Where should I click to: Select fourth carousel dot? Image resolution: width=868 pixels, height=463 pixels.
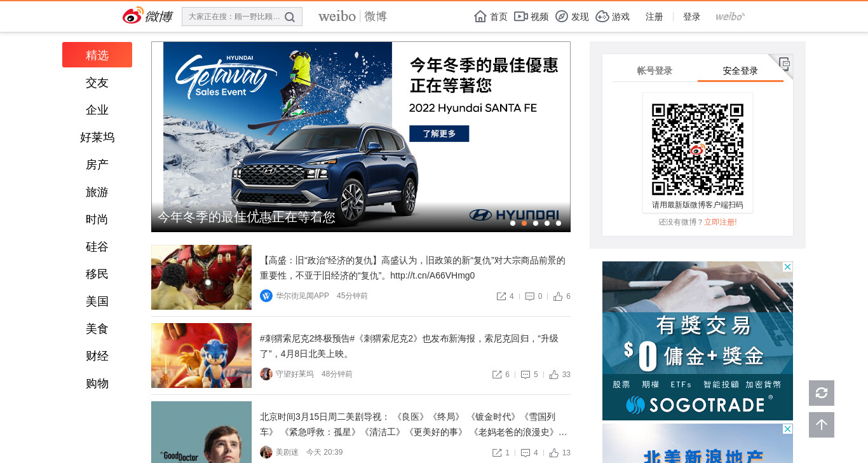coord(547,223)
